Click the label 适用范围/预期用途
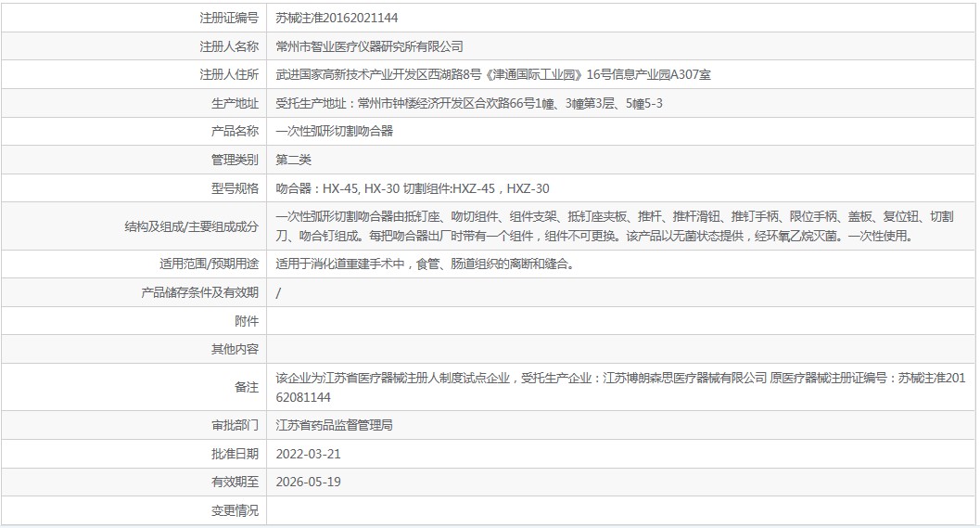The height and width of the screenshot is (528, 980). pos(209,264)
